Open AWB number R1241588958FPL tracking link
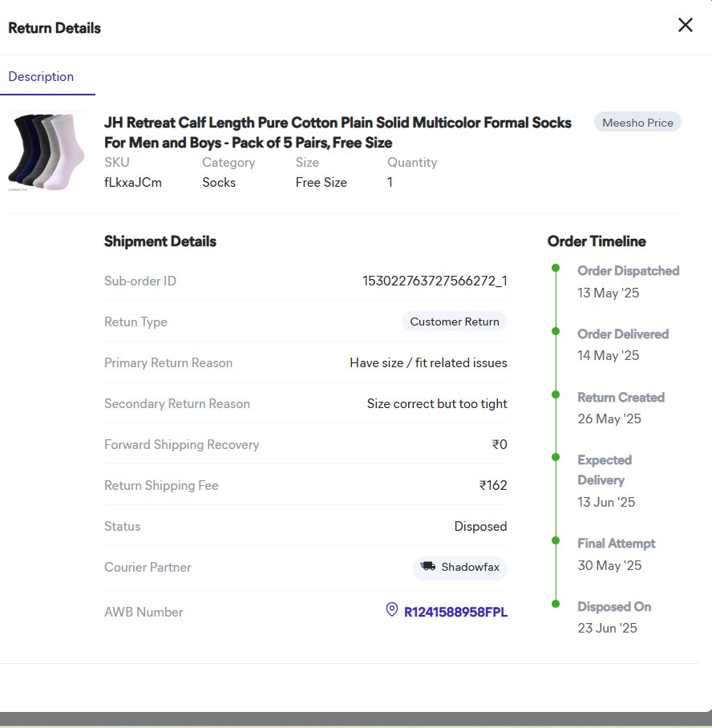Image resolution: width=712 pixels, height=728 pixels. (x=455, y=612)
